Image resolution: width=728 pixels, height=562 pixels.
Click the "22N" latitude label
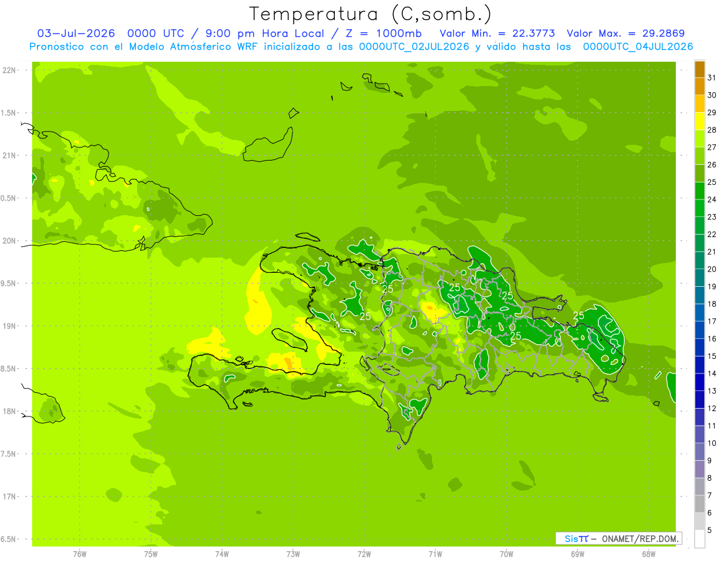pyautogui.click(x=9, y=70)
